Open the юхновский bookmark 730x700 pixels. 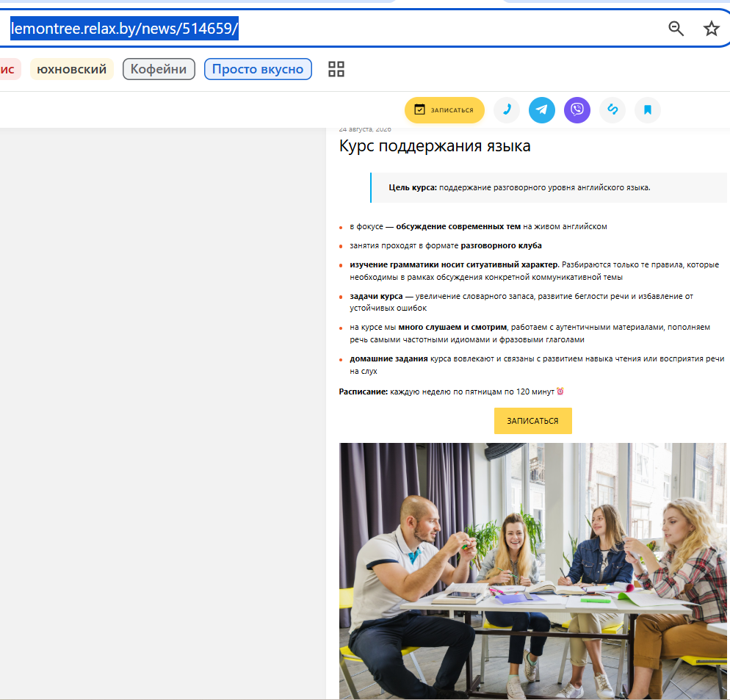click(72, 69)
